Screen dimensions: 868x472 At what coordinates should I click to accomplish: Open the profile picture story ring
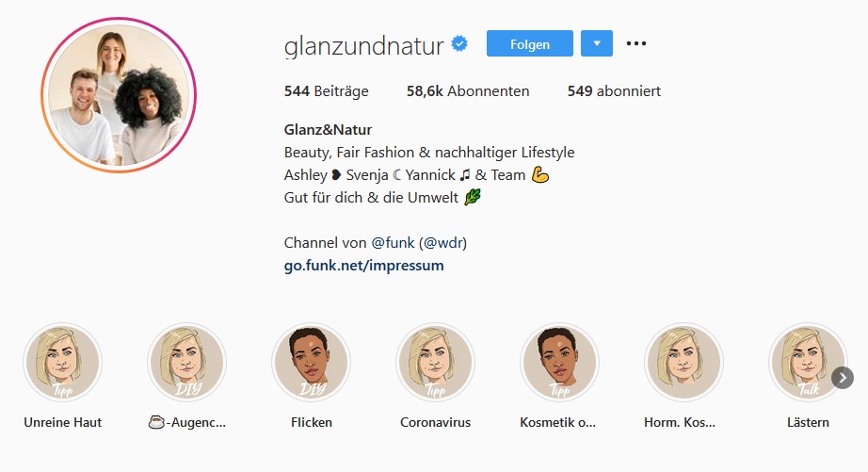119,95
